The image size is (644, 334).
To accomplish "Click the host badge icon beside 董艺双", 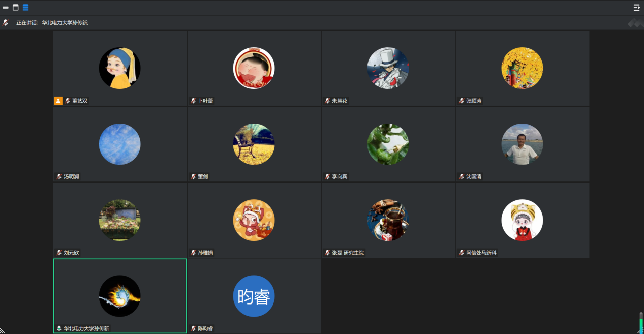I will pyautogui.click(x=58, y=101).
